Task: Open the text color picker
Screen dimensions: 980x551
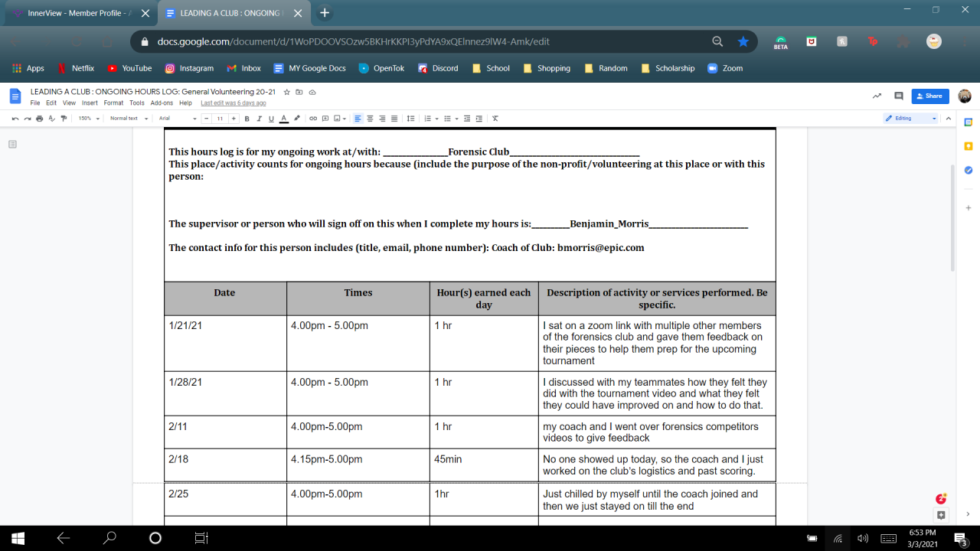Action: click(284, 119)
